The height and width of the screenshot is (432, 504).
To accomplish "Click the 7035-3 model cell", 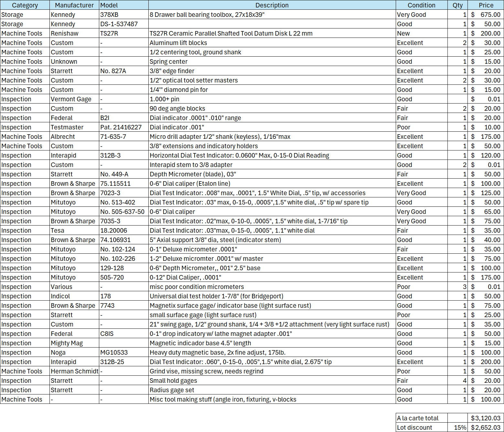I will pos(124,221).
